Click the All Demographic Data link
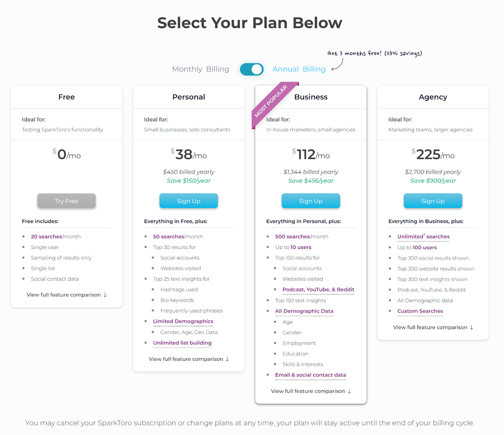Screen dimensions: 504x435 pos(304,311)
